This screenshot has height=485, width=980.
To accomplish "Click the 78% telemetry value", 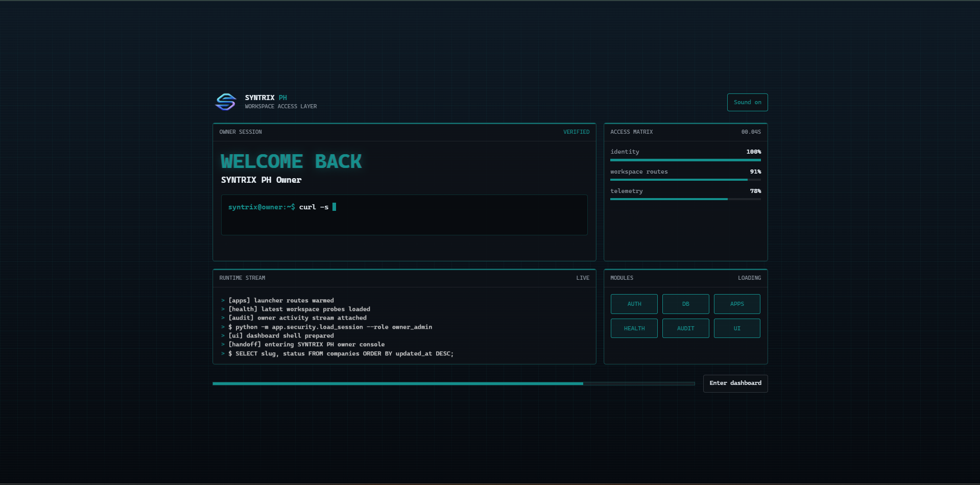I will 755,191.
